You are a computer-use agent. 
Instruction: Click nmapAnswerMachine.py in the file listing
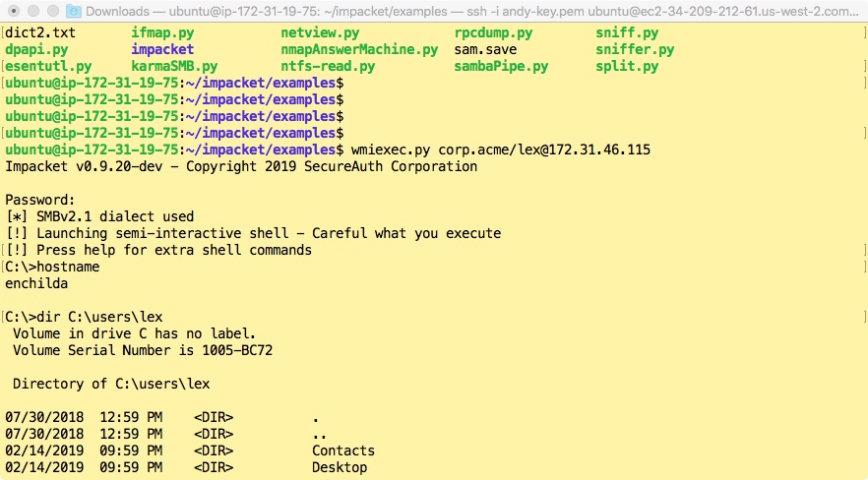[359, 49]
